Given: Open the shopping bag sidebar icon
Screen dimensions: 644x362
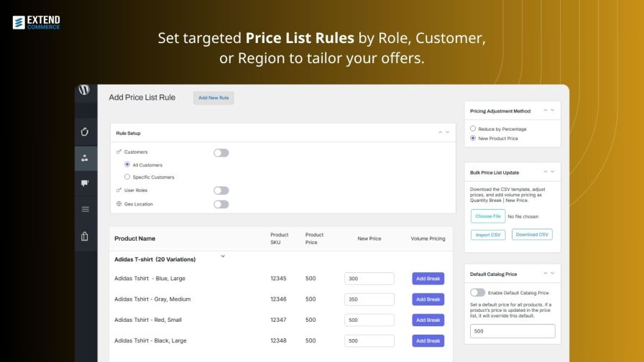Looking at the screenshot, I should point(85,236).
